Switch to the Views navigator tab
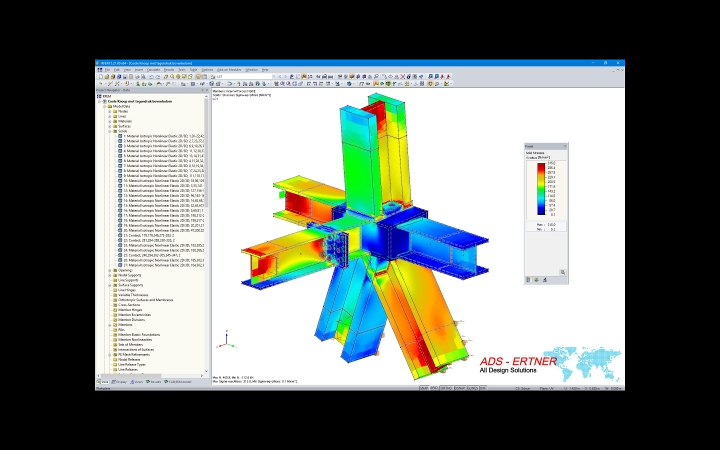 click(136, 382)
